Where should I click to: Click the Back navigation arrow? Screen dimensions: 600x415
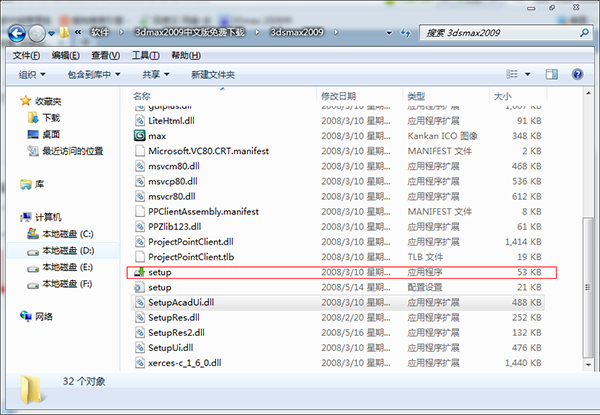[17, 33]
